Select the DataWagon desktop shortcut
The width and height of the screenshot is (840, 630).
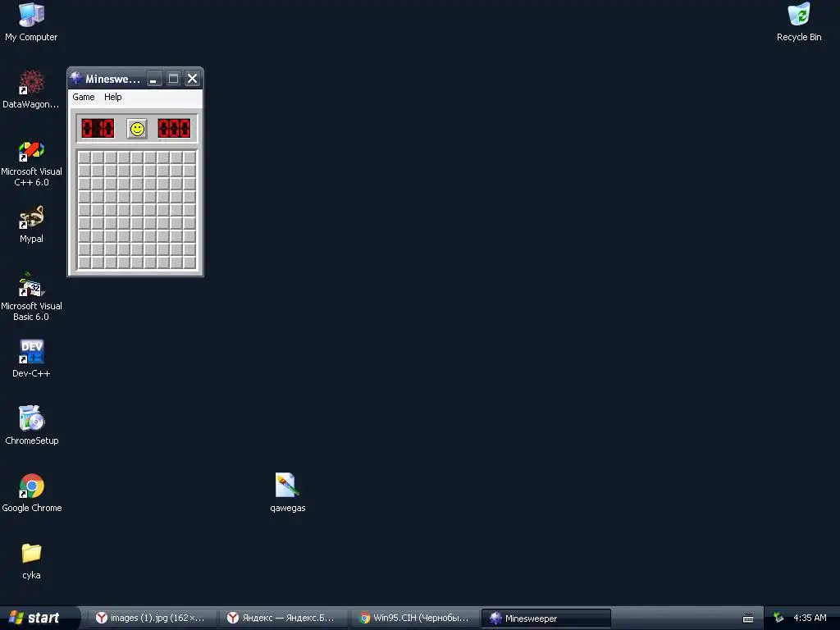(x=31, y=89)
